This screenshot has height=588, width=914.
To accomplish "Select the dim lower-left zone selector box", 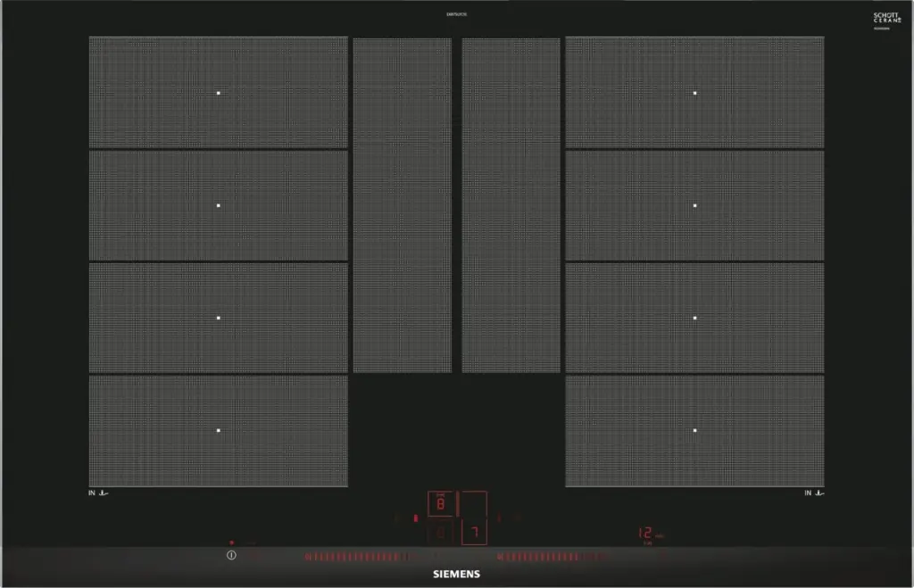I will (441, 532).
